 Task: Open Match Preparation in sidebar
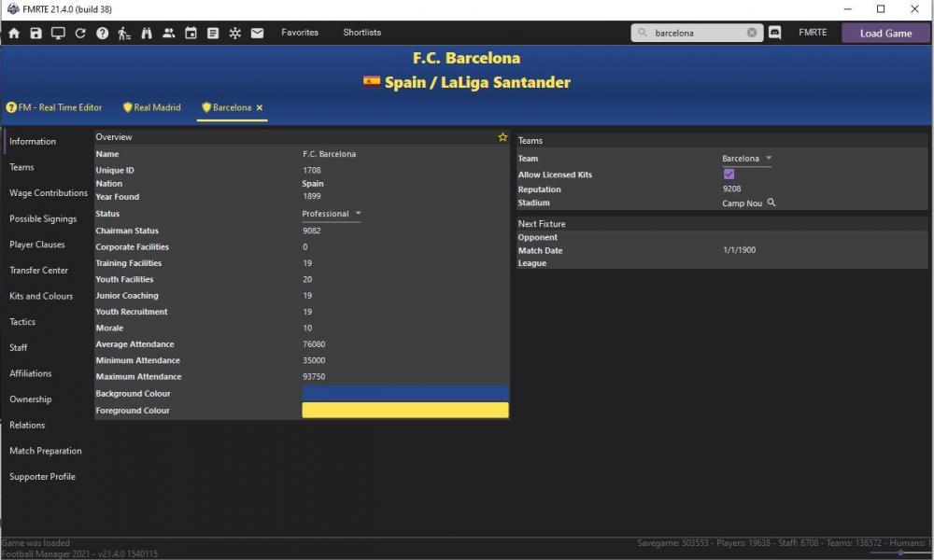pos(45,451)
